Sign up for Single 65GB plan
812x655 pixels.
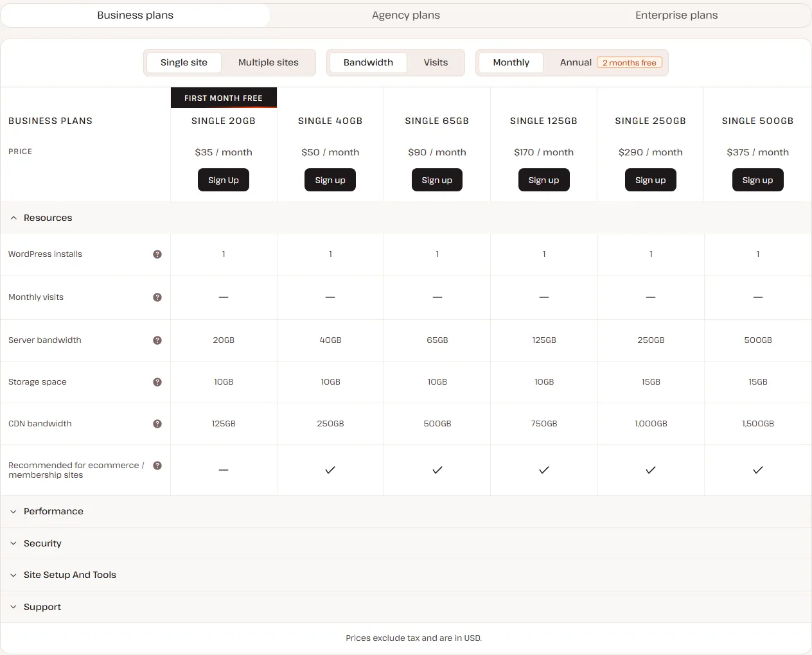pyautogui.click(x=437, y=180)
